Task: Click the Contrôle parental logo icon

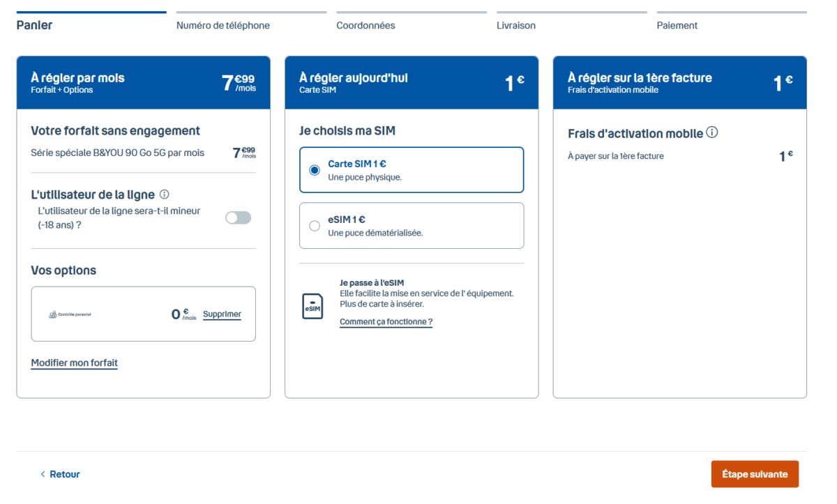Action: 53,314
